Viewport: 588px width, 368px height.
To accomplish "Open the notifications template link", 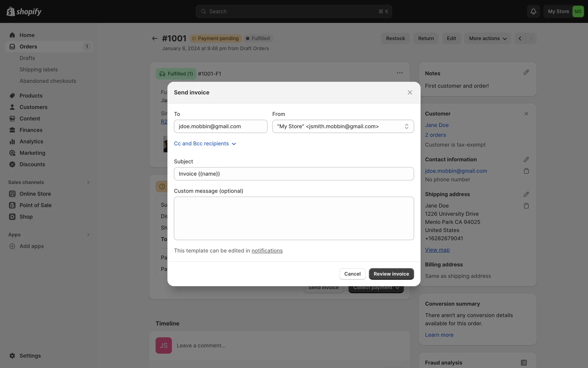I will click(267, 251).
